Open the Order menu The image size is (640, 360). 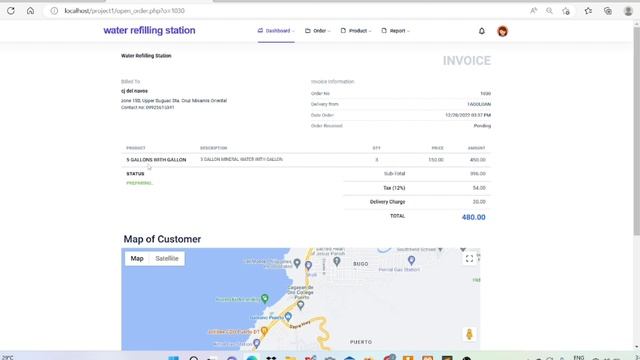(318, 31)
